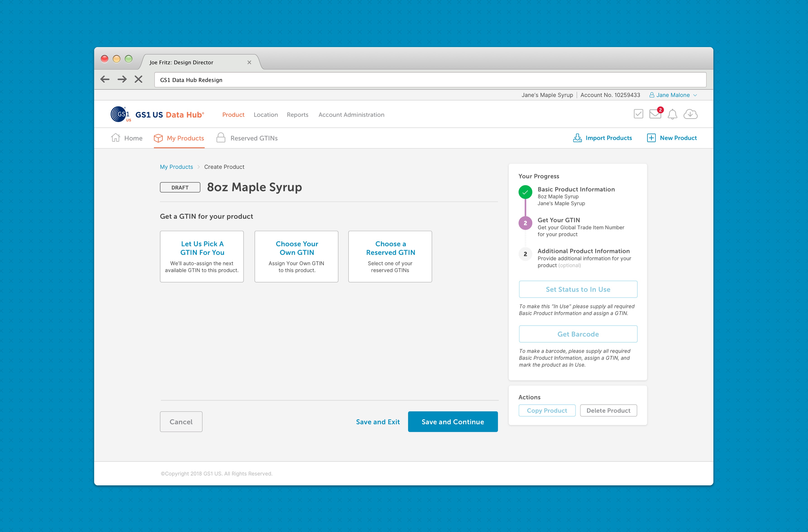
Task: Click the Get a GTIN for your product heading
Action: click(206, 216)
